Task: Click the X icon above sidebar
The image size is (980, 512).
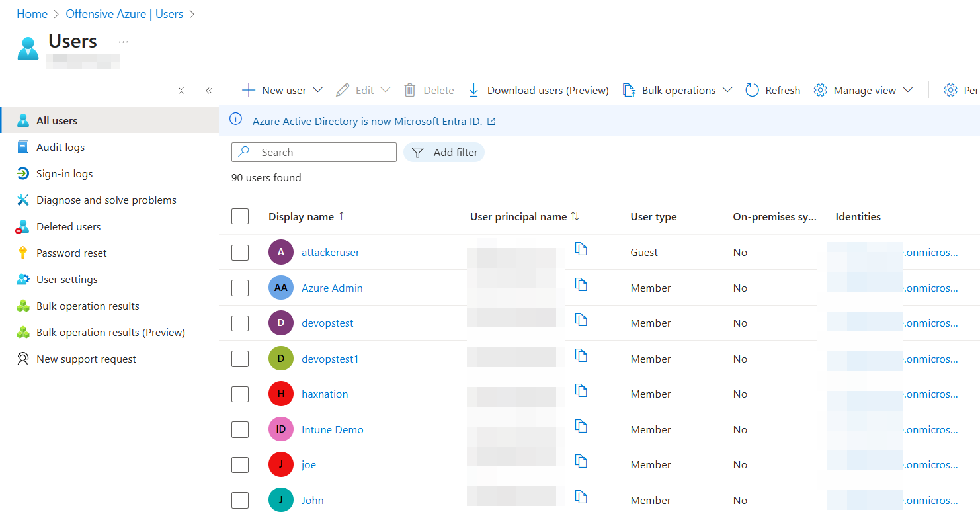Action: coord(181,91)
